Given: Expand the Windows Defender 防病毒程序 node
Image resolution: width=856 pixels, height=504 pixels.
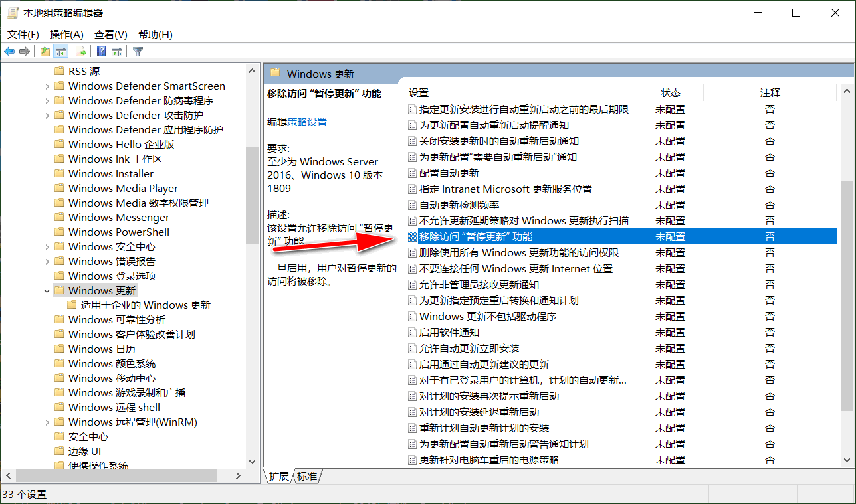Looking at the screenshot, I should (x=47, y=100).
